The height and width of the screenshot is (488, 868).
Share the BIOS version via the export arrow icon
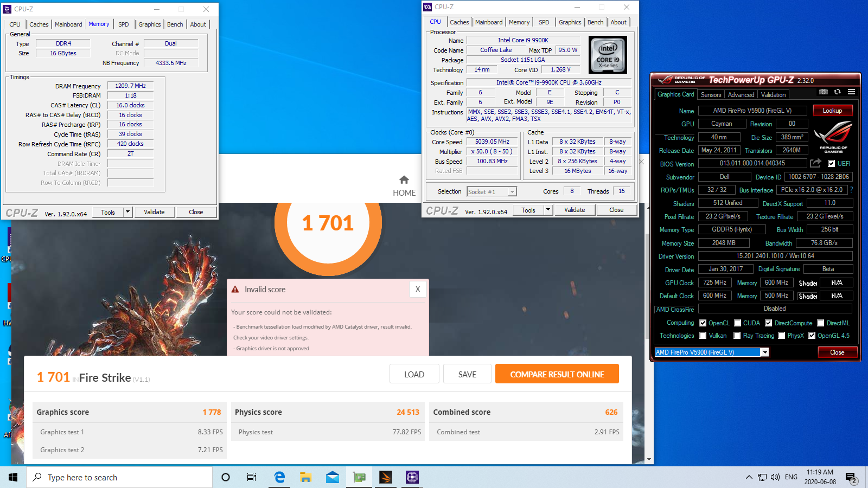815,163
